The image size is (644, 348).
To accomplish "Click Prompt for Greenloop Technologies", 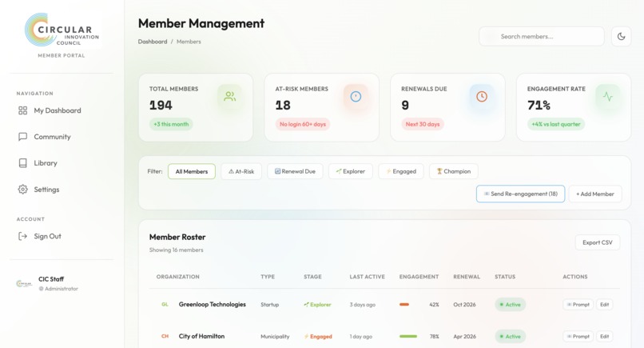I will [x=578, y=304].
